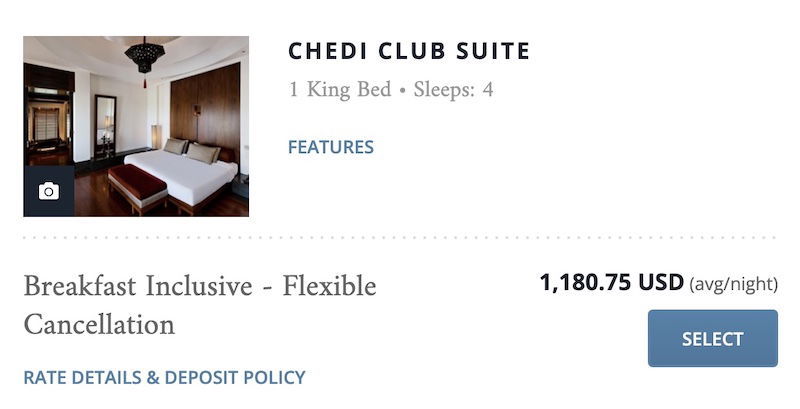The width and height of the screenshot is (800, 409).
Task: Click the standing mirror in the photo
Action: [x=105, y=125]
